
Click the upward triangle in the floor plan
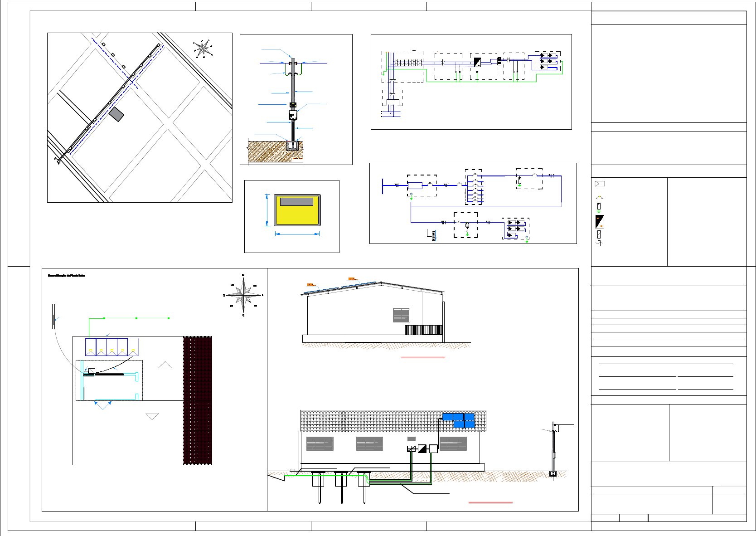click(165, 365)
